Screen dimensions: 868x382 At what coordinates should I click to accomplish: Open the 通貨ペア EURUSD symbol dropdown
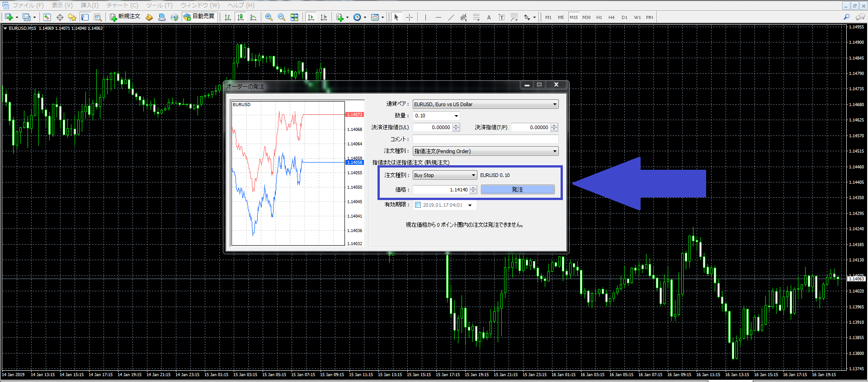pos(555,104)
